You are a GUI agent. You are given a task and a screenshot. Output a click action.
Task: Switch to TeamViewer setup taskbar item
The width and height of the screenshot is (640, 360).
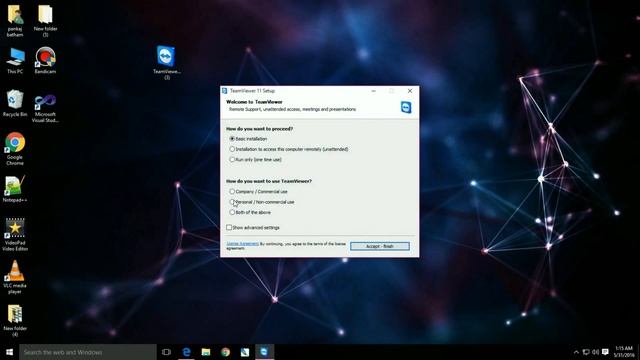pyautogui.click(x=264, y=352)
